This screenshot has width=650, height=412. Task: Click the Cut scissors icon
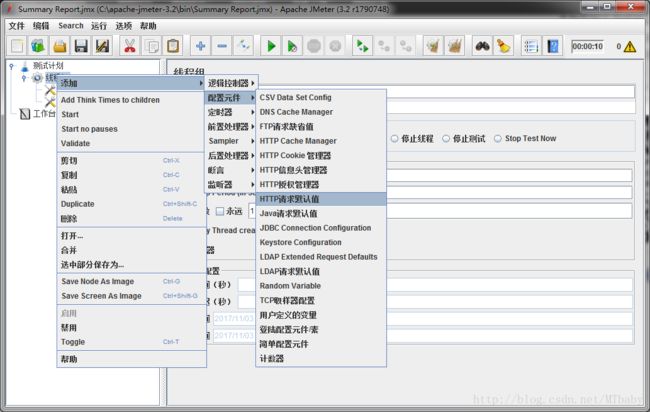(x=130, y=46)
